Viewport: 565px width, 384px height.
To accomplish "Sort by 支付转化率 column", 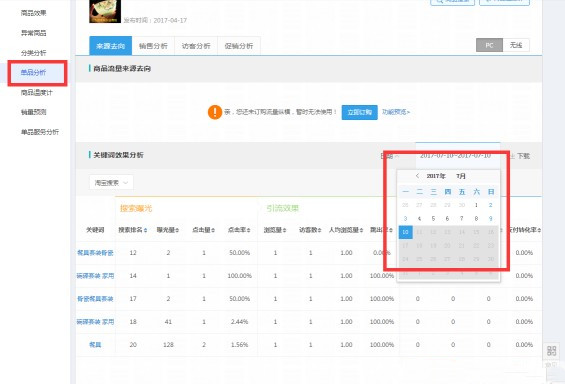I will coord(524,230).
